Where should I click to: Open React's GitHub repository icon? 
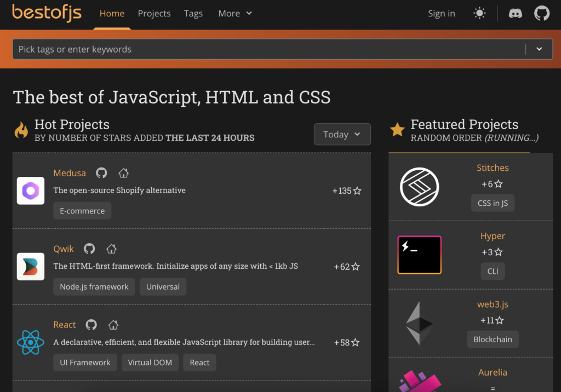[x=91, y=325]
